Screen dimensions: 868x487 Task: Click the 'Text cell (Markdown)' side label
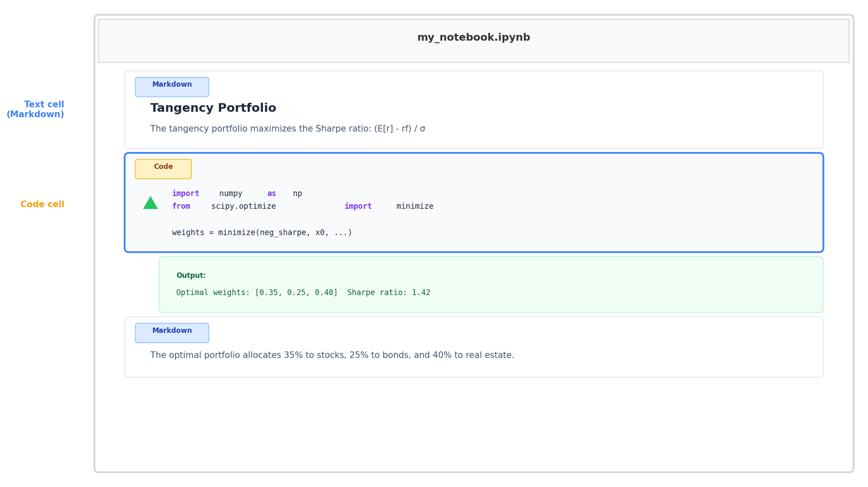(x=36, y=109)
